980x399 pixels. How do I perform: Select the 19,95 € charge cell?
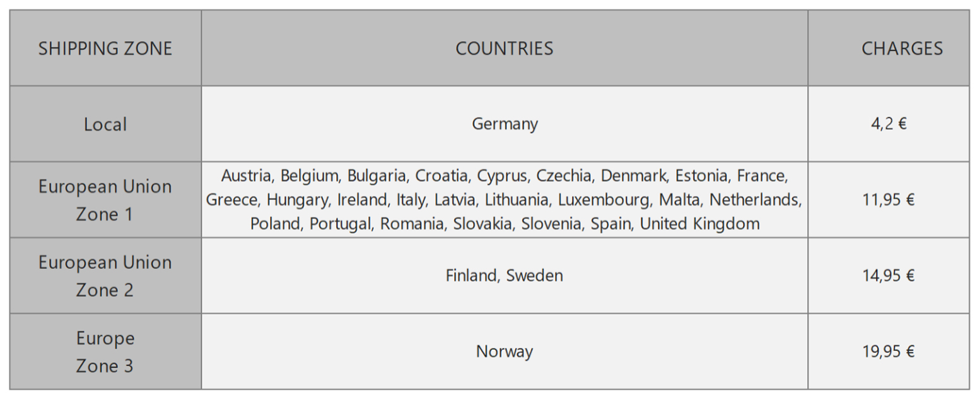(x=889, y=352)
